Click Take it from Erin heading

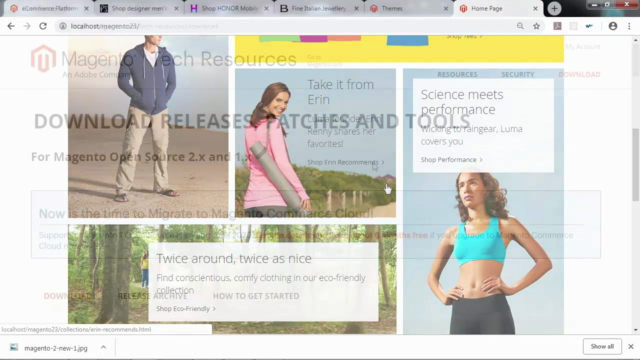(x=340, y=92)
